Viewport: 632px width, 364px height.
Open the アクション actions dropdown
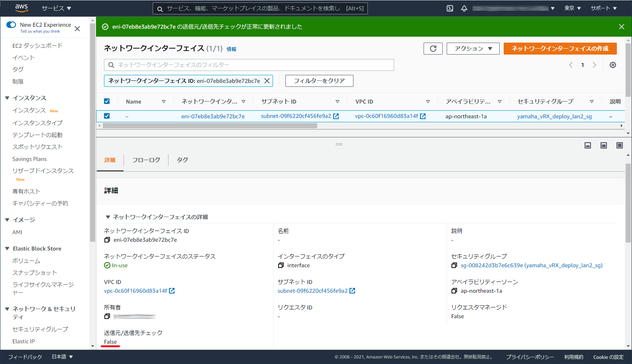(473, 49)
